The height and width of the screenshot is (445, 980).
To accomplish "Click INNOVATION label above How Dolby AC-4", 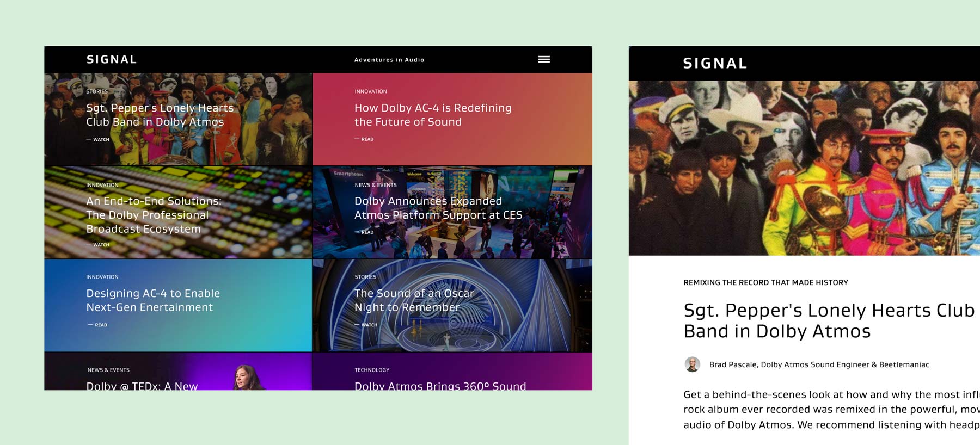I will coord(371,91).
